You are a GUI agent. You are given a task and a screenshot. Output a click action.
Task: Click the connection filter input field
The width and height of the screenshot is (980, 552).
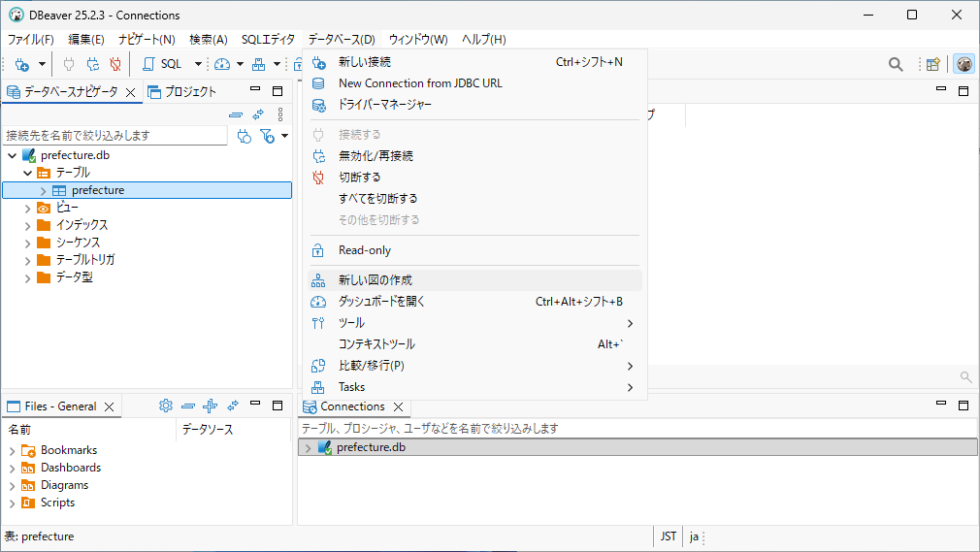(115, 135)
